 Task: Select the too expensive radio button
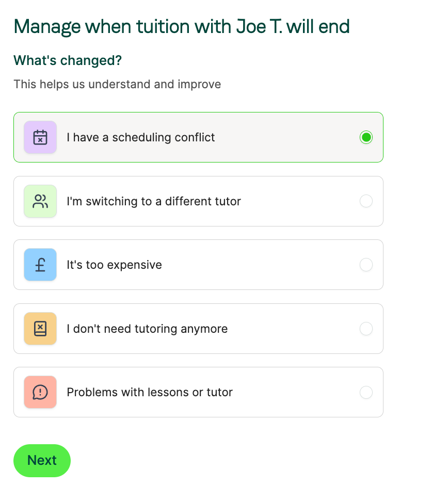coord(366,265)
